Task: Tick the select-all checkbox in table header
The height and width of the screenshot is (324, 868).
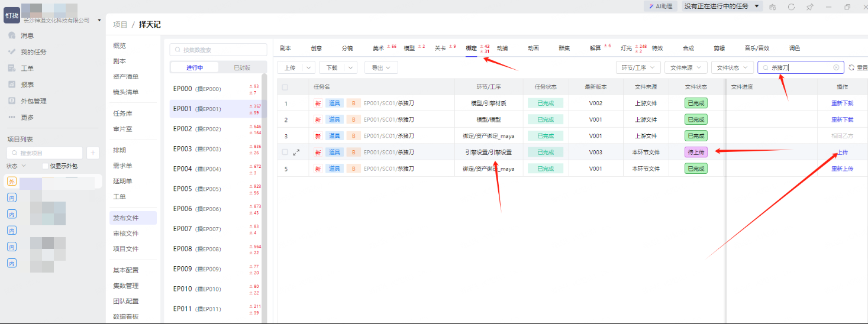Action: (285, 88)
